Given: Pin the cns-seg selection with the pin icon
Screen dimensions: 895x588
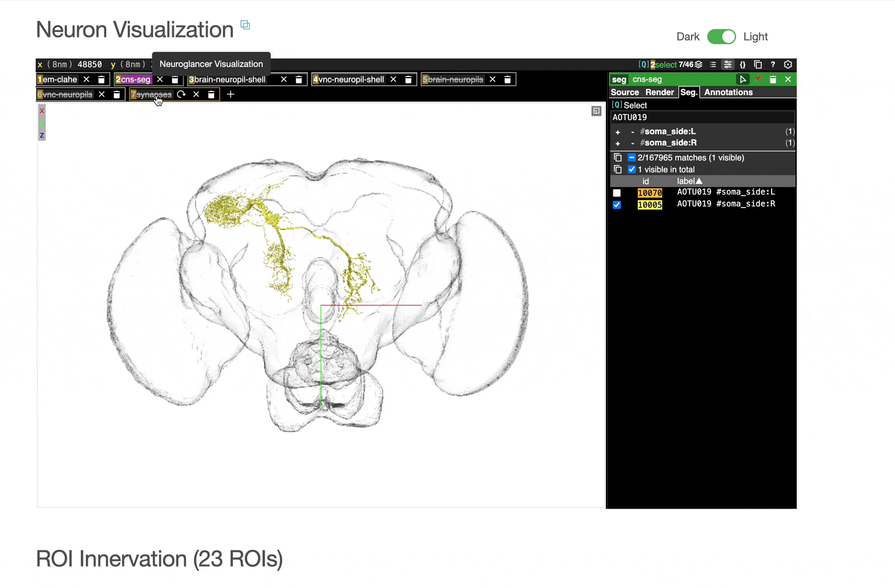Looking at the screenshot, I should (x=759, y=79).
